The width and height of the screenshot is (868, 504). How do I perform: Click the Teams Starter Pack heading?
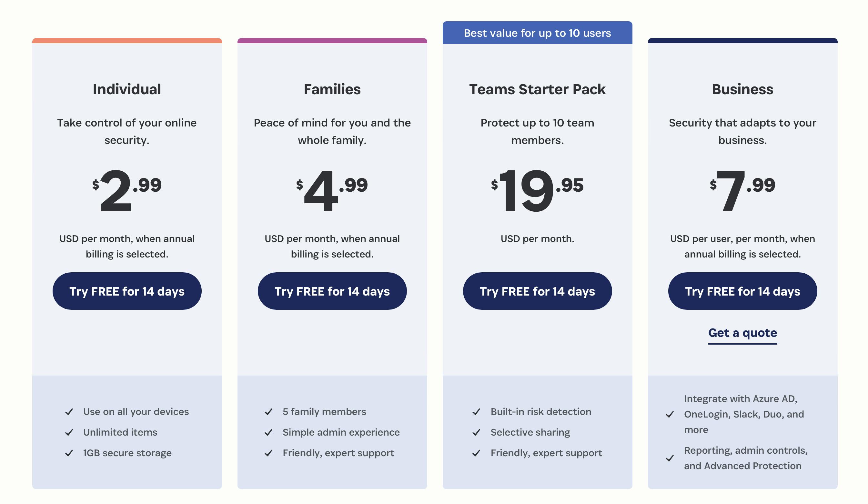coord(537,89)
